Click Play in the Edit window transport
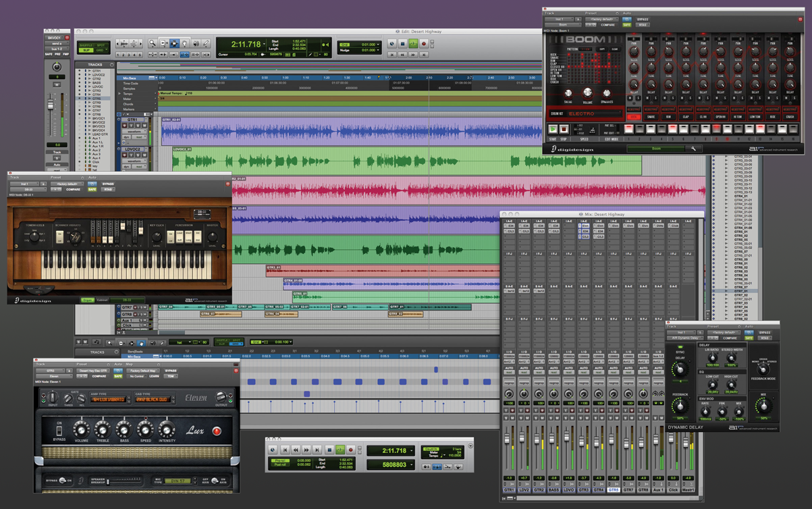 coord(413,44)
